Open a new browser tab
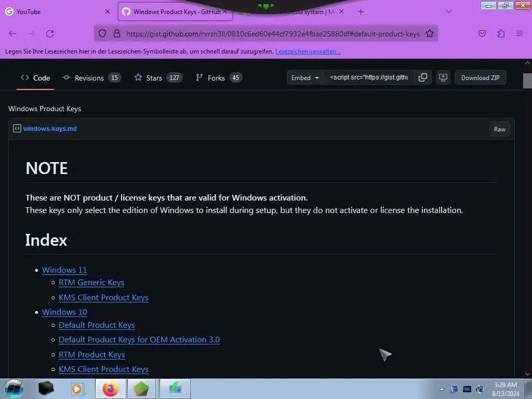532x399 pixels. tap(361, 12)
